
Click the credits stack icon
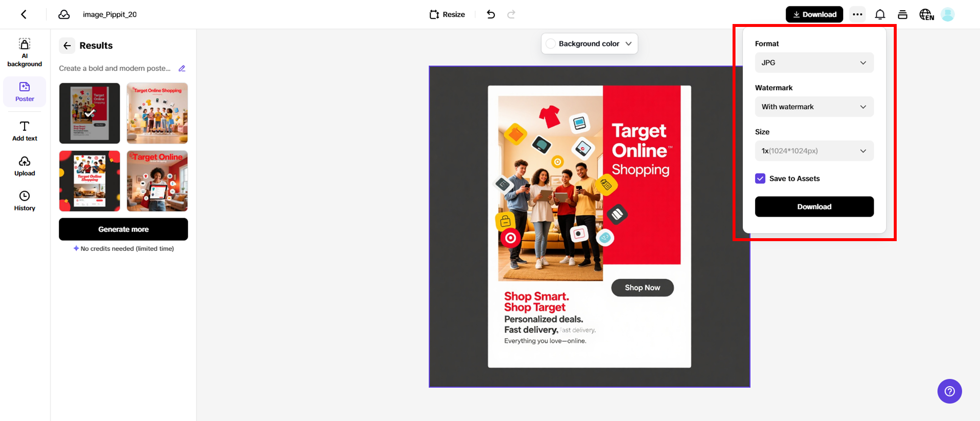click(903, 15)
